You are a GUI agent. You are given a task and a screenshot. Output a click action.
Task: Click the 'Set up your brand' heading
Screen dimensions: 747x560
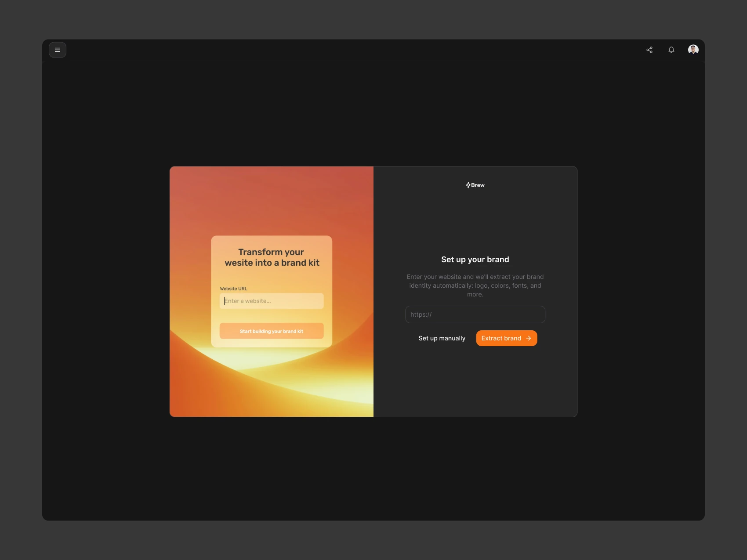475,260
